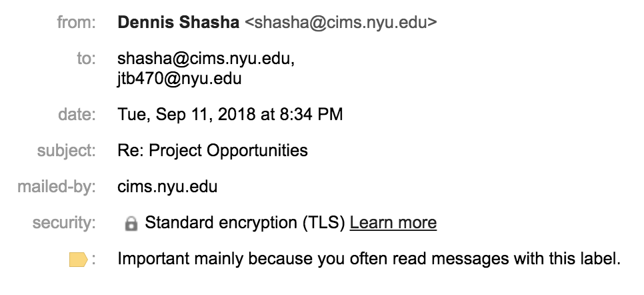Select recipient shasha@cims.nyu.edu in the to field
644x295 pixels.
pos(205,59)
